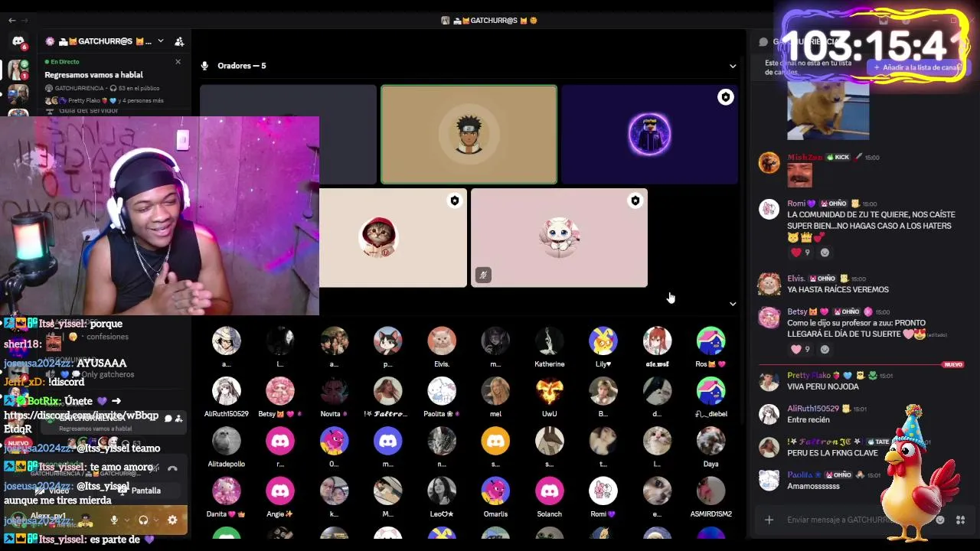Image resolution: width=980 pixels, height=551 pixels.
Task: Open audience member Danita avatar
Action: pos(226,491)
